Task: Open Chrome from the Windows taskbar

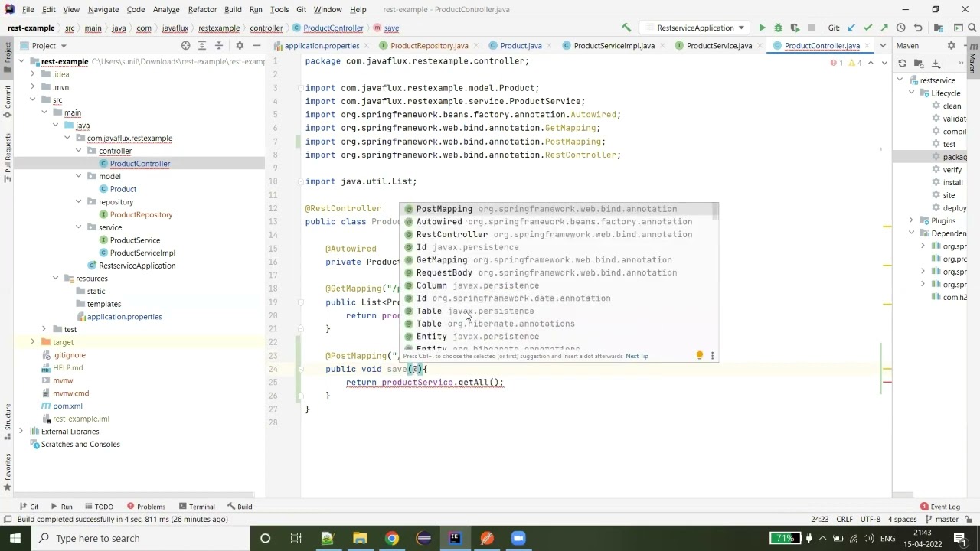Action: pyautogui.click(x=391, y=538)
